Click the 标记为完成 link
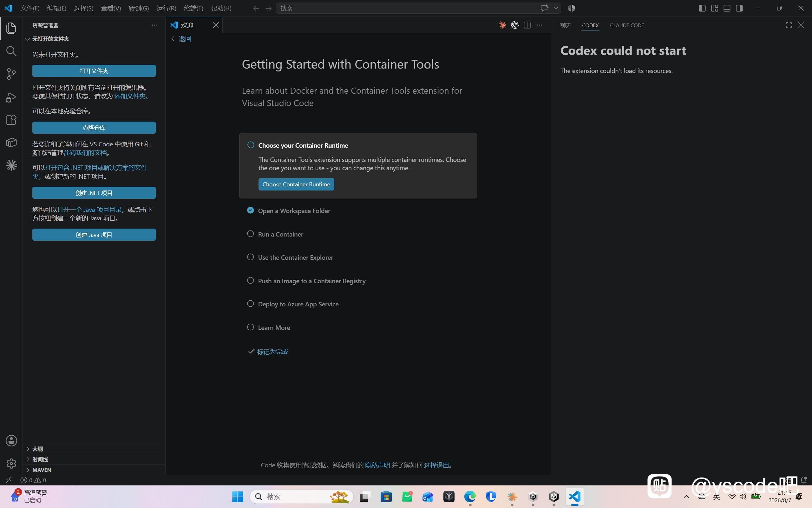 point(272,351)
